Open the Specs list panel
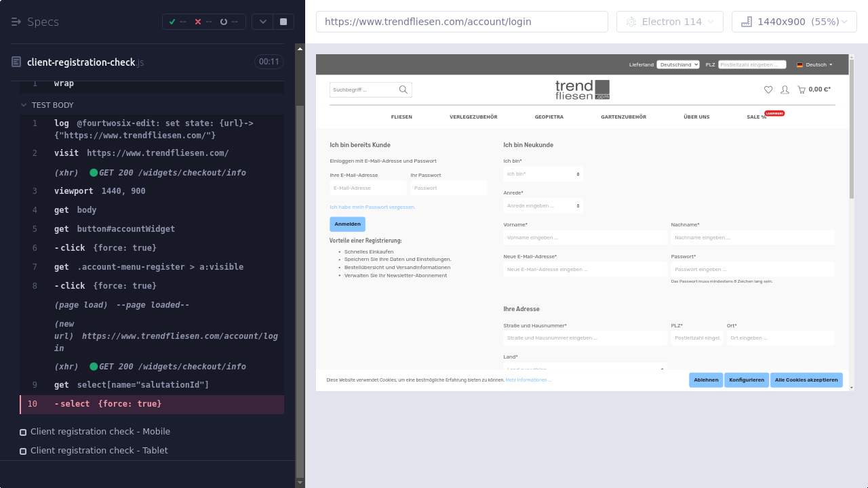868x488 pixels. click(x=35, y=22)
